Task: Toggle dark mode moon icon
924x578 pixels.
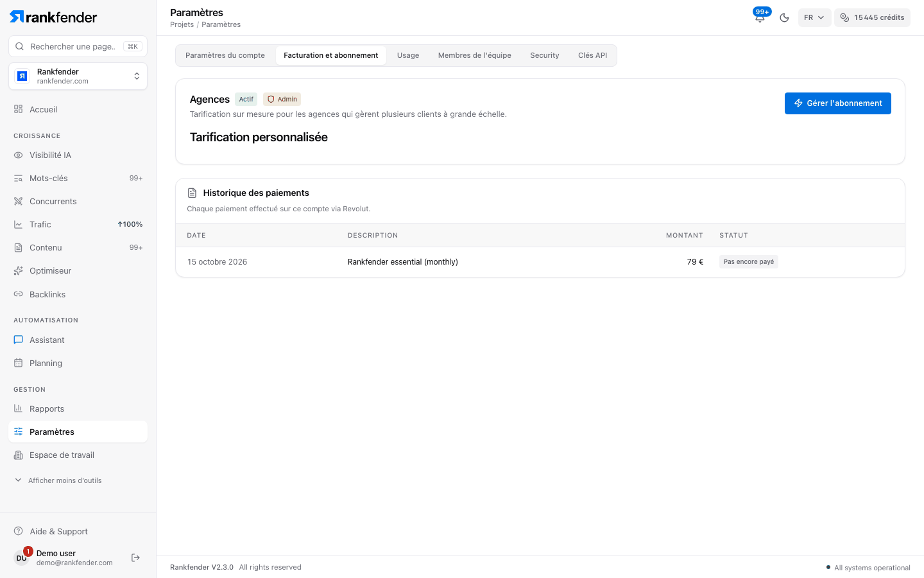Action: (x=784, y=18)
